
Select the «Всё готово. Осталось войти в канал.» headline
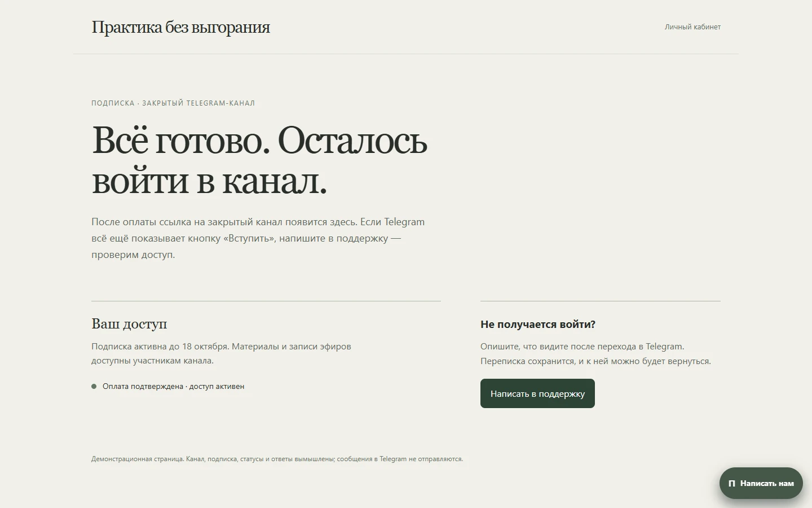pyautogui.click(x=259, y=160)
